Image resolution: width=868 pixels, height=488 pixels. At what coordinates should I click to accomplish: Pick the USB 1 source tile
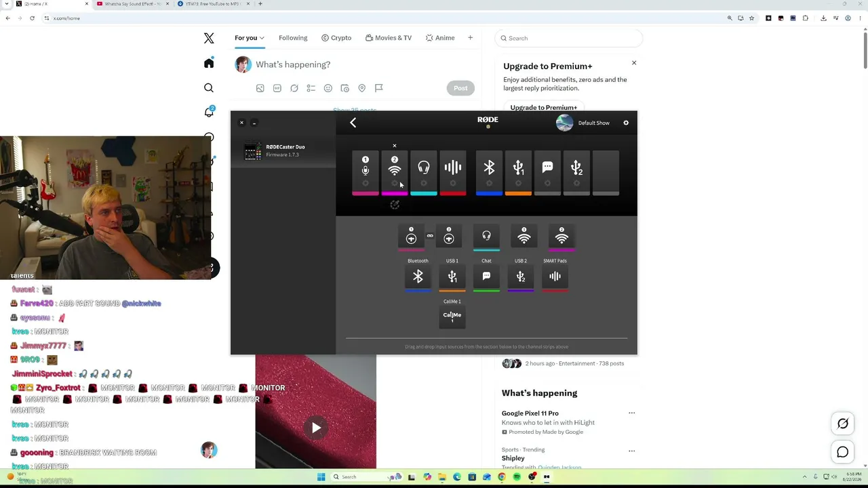[x=452, y=277]
